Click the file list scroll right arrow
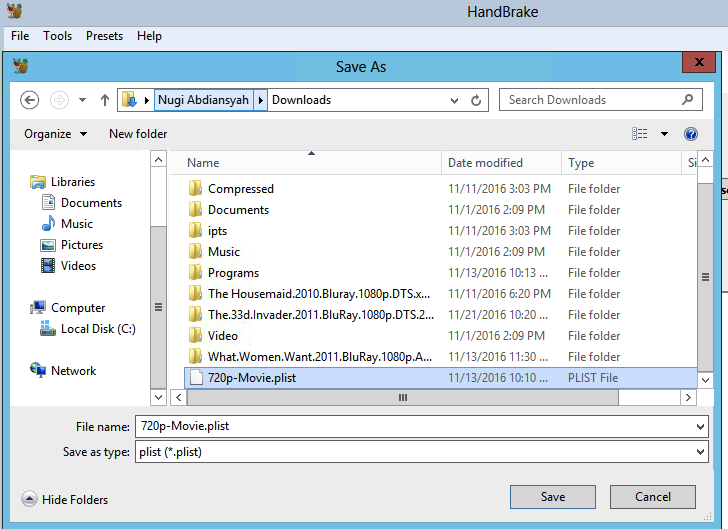 [688, 398]
